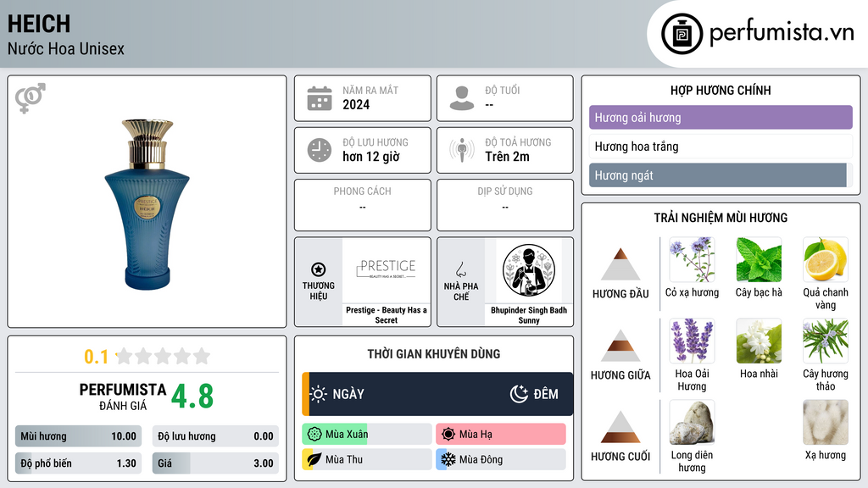Image resolution: width=868 pixels, height=488 pixels.
Task: Click the longevity value hơn 12 giờ
Action: tap(371, 157)
